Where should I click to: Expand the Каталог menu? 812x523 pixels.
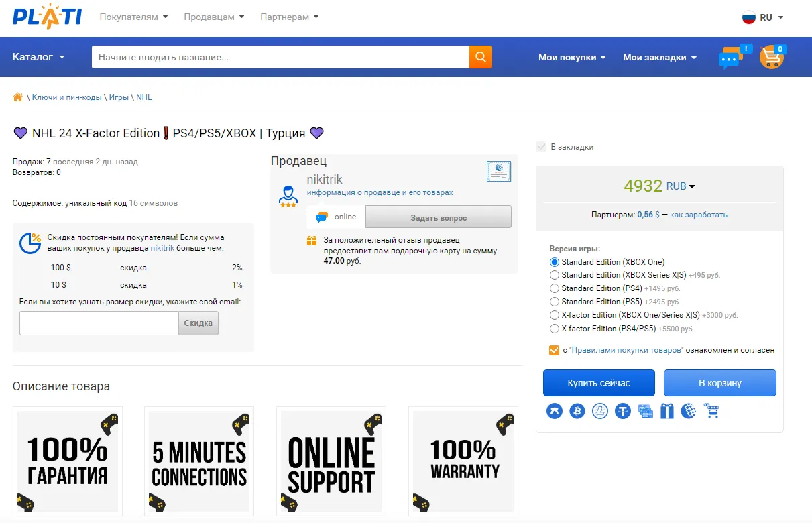[39, 57]
